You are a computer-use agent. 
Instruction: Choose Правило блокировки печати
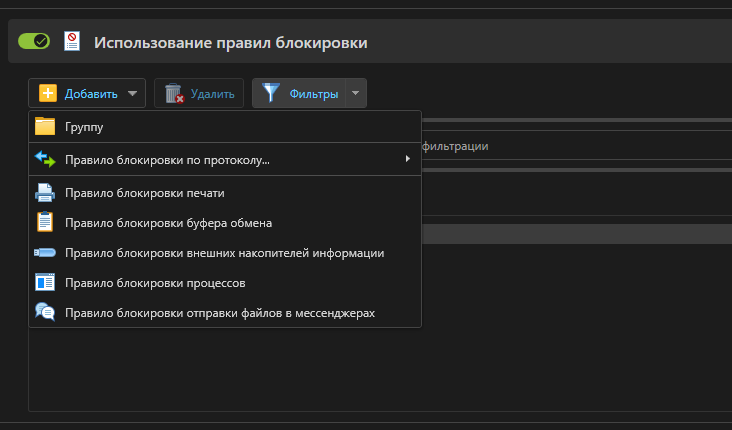(225, 193)
